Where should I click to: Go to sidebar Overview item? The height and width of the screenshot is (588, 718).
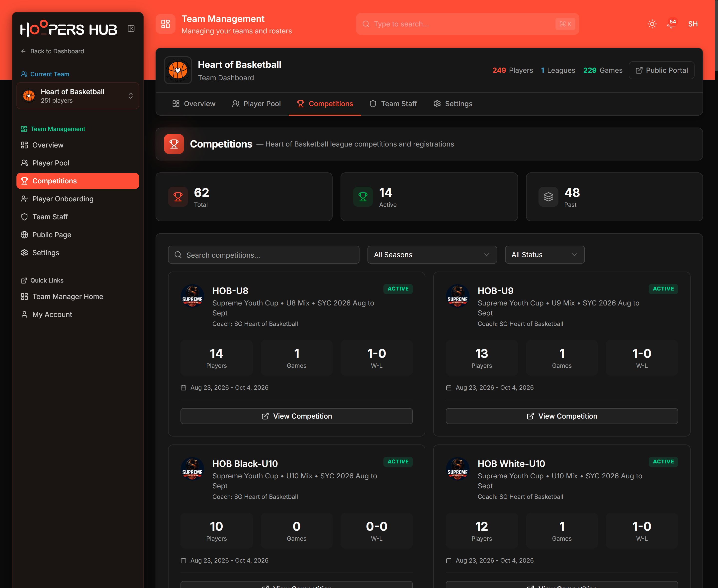[78, 145]
